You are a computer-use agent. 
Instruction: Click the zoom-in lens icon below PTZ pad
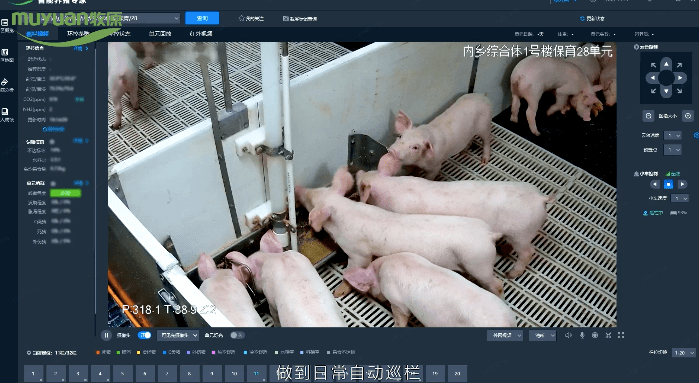(688, 116)
